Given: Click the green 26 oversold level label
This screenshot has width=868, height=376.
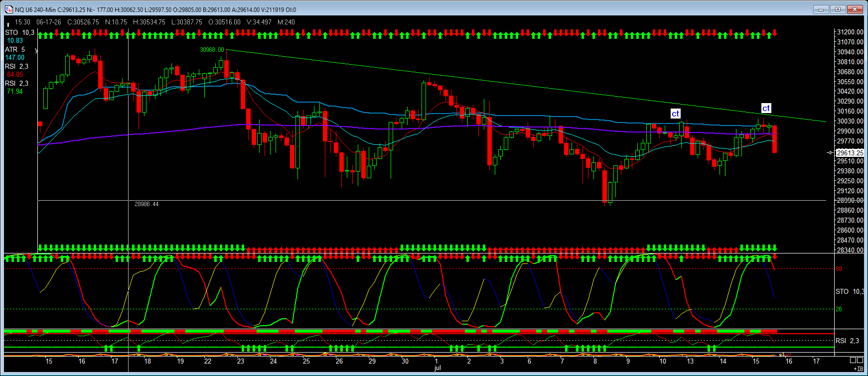Looking at the screenshot, I should point(839,309).
